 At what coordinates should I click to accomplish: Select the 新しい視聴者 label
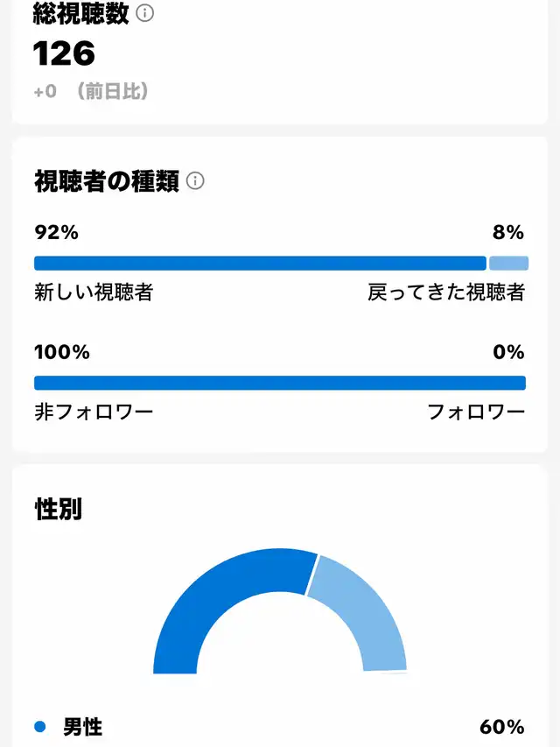[94, 292]
